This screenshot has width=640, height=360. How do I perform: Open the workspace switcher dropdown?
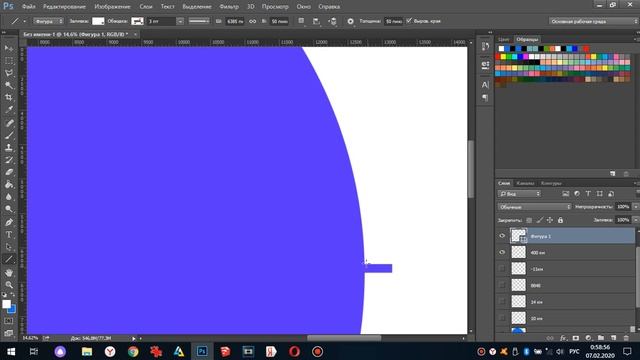593,21
